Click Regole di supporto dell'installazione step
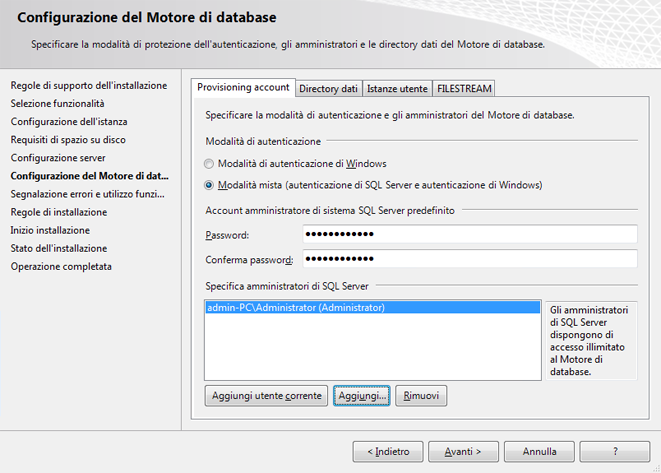Image resolution: width=661 pixels, height=473 pixels. (89, 86)
